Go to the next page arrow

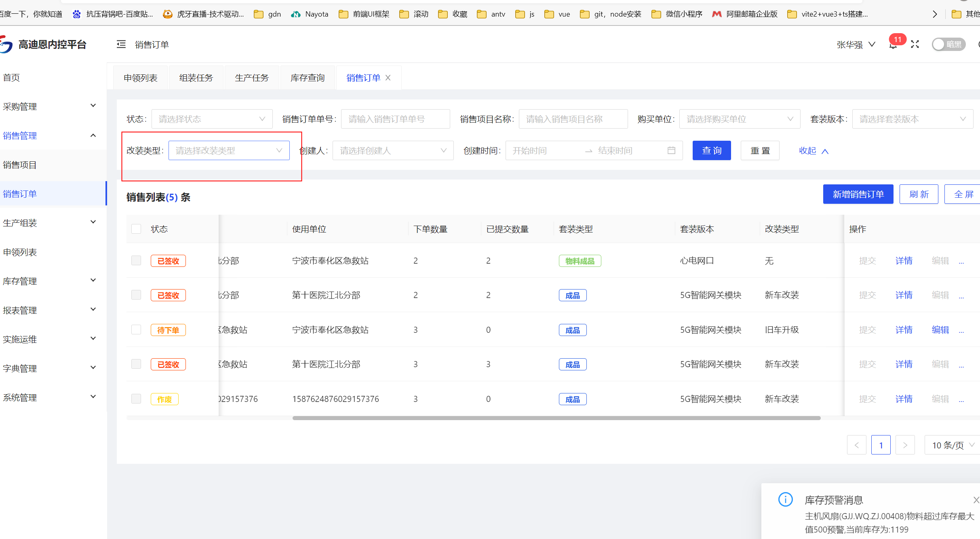click(905, 445)
